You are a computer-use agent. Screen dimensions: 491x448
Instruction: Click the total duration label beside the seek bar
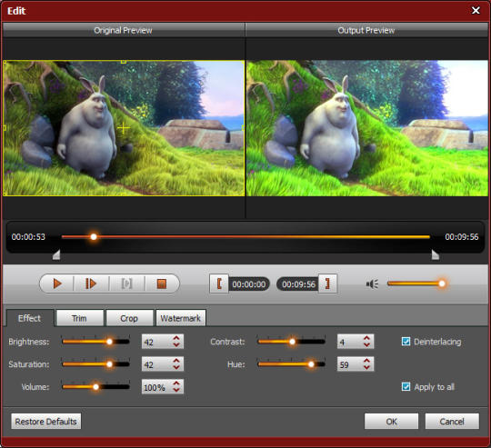[462, 237]
